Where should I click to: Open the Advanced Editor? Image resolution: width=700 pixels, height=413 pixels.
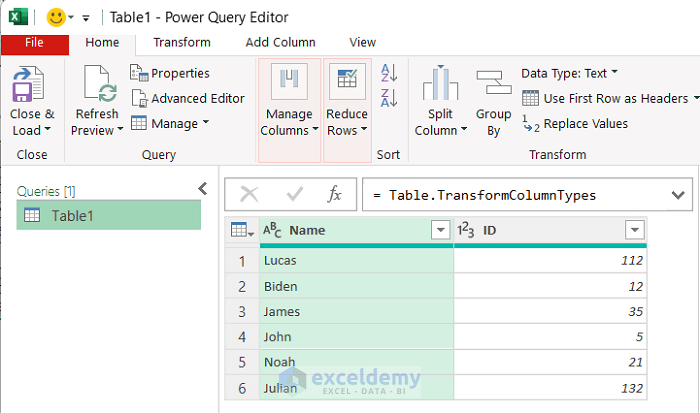188,98
